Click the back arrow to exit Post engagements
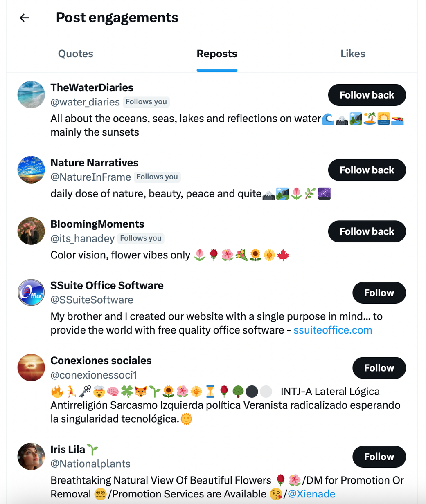Image resolution: width=426 pixels, height=504 pixels. coord(24,18)
